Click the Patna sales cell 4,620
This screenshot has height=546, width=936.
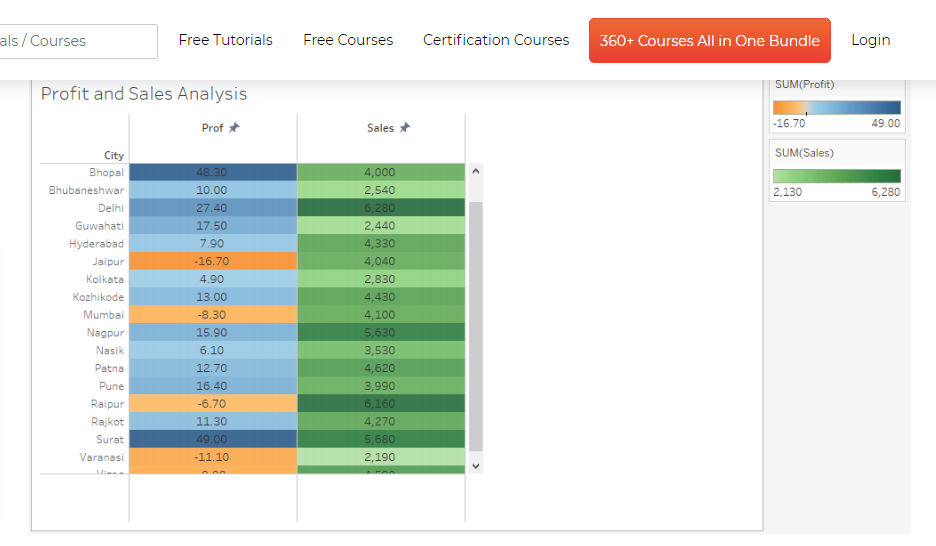pos(381,368)
